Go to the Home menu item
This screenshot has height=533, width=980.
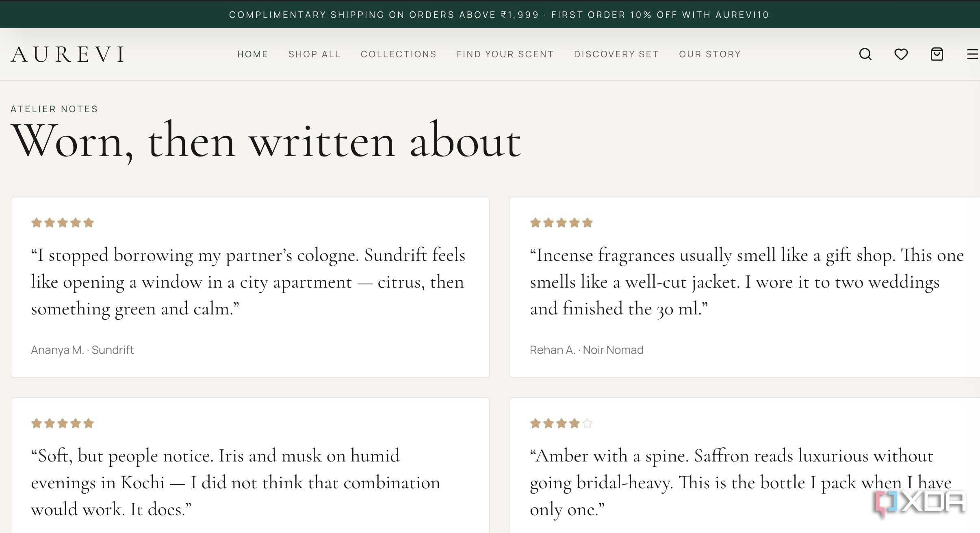coord(252,54)
